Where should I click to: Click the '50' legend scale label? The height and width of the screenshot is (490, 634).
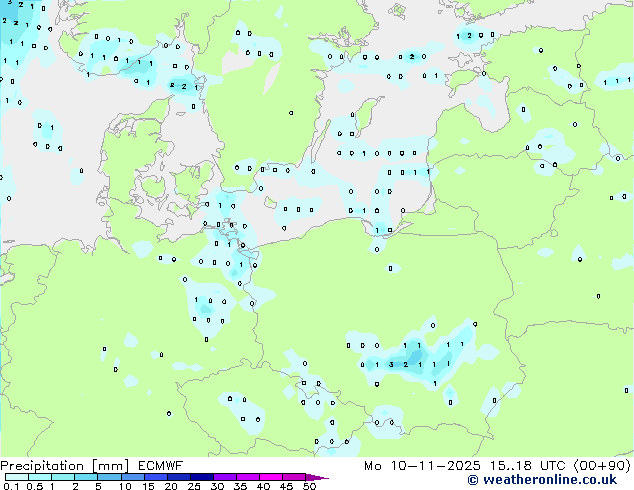point(309,486)
